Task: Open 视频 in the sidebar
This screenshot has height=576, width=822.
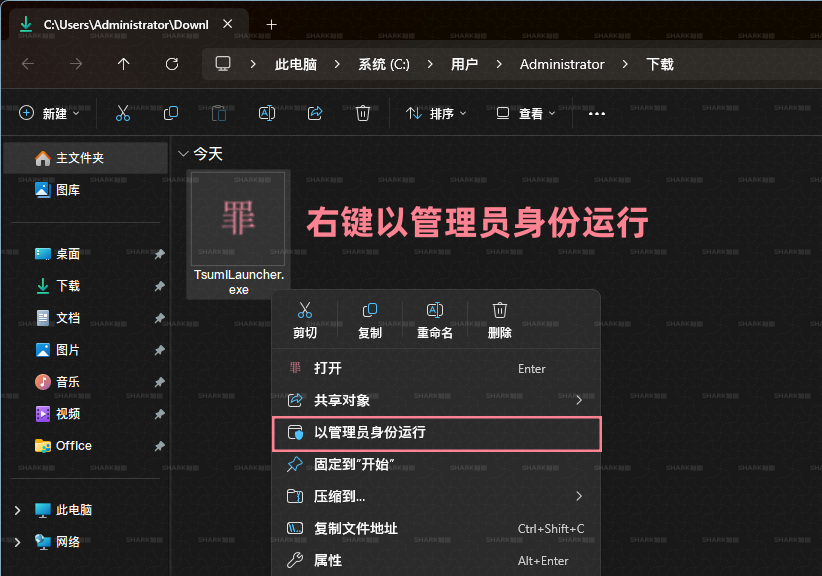Action: pyautogui.click(x=85, y=414)
